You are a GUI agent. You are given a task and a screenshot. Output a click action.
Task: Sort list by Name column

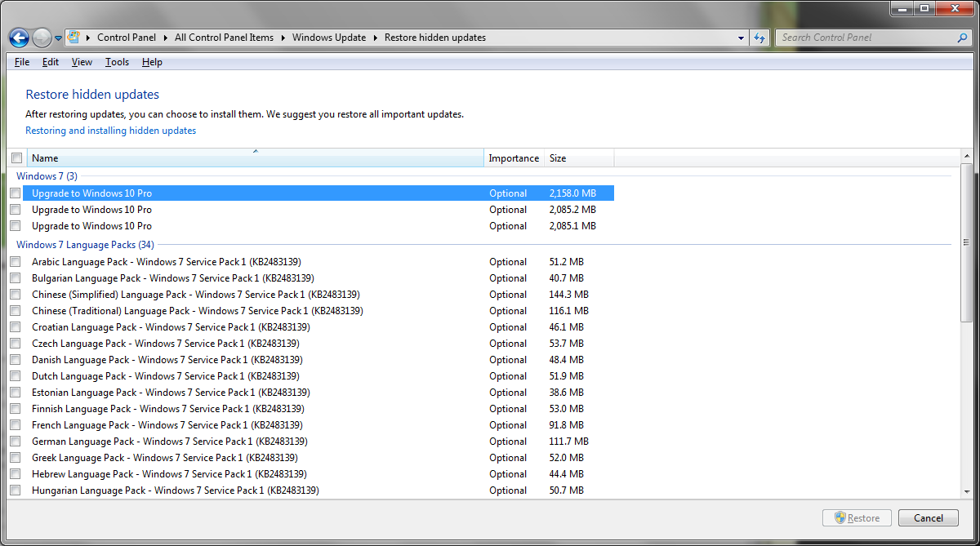(x=256, y=158)
